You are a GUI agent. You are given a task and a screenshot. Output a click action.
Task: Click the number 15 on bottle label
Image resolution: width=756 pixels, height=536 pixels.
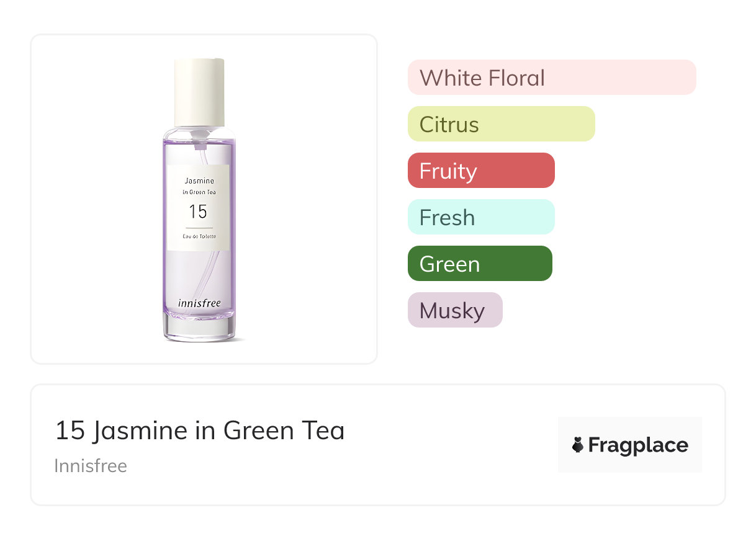click(198, 212)
